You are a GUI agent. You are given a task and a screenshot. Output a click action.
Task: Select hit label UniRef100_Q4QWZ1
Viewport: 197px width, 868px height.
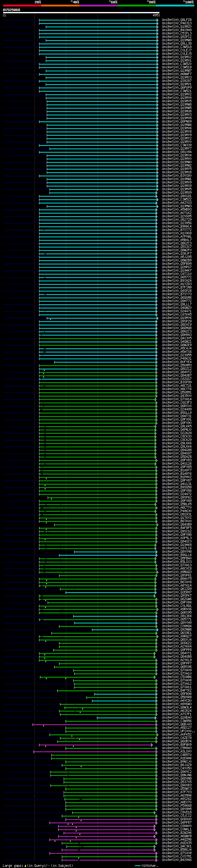click(176, 341)
